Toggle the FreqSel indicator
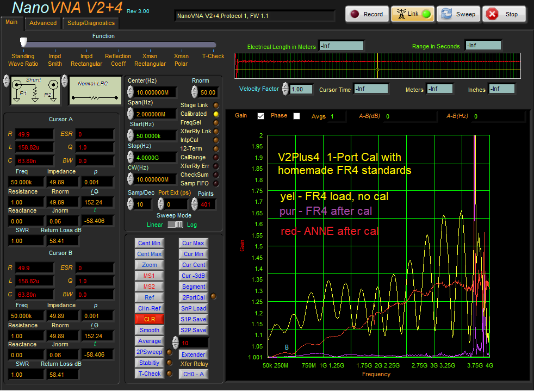Screen dimensions: 534x392 coord(216,123)
